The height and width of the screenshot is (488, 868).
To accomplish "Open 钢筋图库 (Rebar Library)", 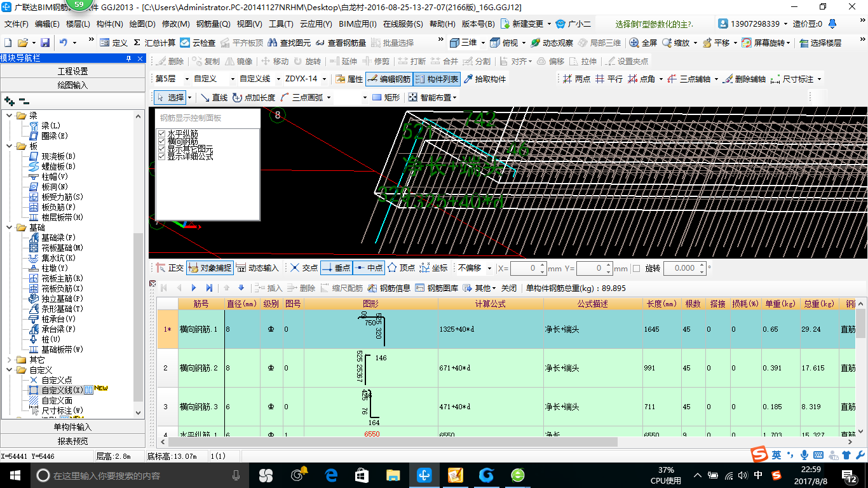I will pos(437,288).
